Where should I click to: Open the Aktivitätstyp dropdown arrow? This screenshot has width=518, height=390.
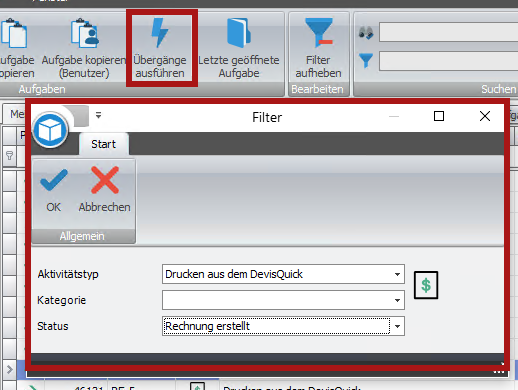tap(397, 274)
